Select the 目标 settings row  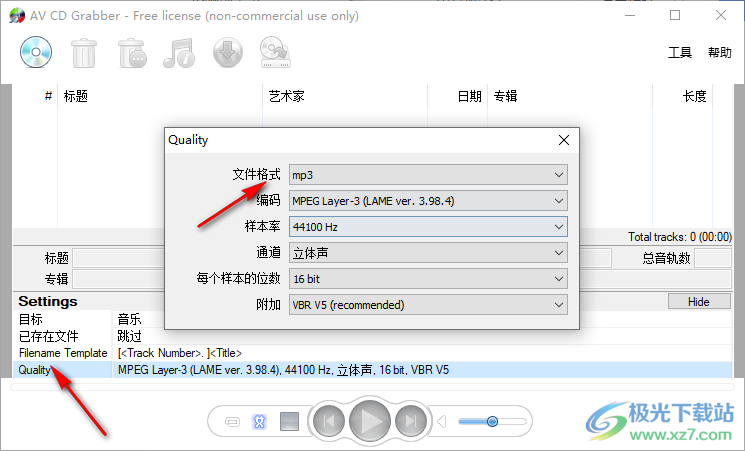372,319
